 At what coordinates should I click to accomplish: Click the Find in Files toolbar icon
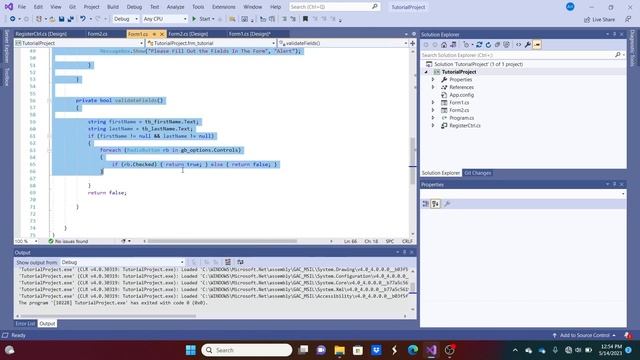(232, 19)
